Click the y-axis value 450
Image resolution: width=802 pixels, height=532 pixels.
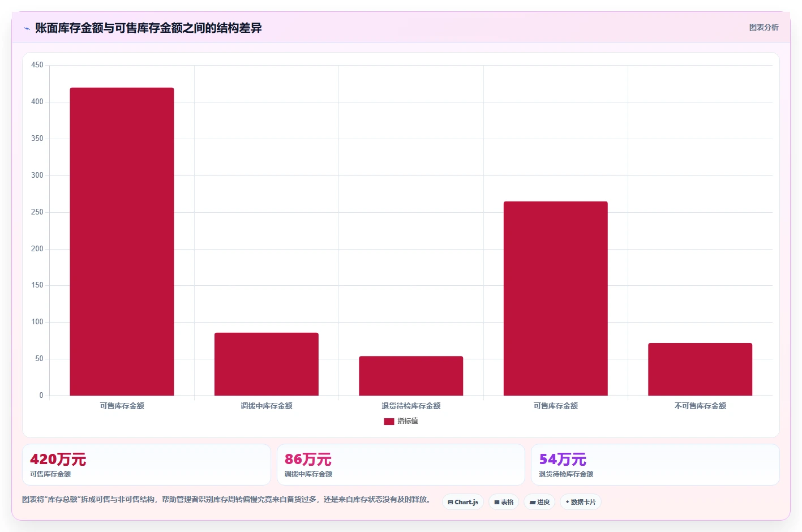[x=37, y=65]
